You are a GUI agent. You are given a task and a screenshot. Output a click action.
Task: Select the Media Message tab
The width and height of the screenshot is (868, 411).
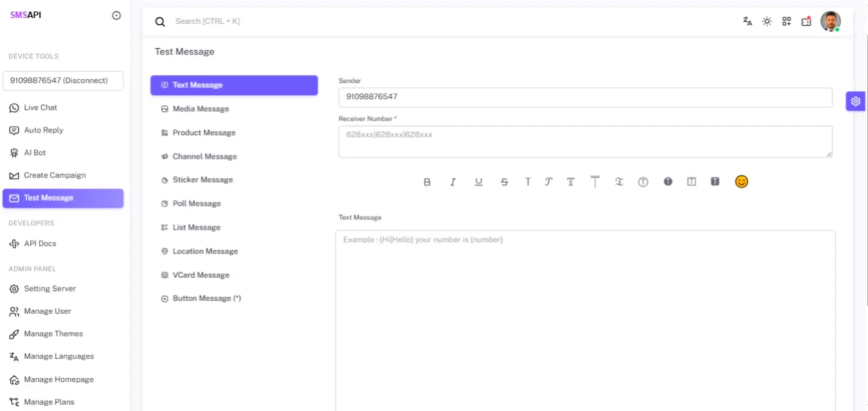201,109
